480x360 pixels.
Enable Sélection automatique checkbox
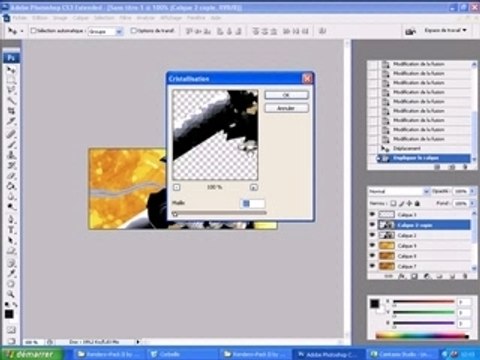click(x=33, y=30)
